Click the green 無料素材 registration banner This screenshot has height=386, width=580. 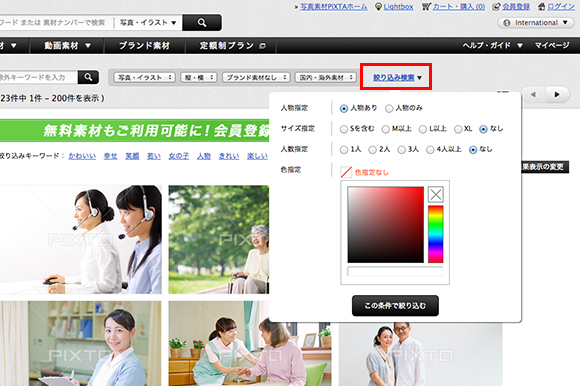(x=135, y=131)
